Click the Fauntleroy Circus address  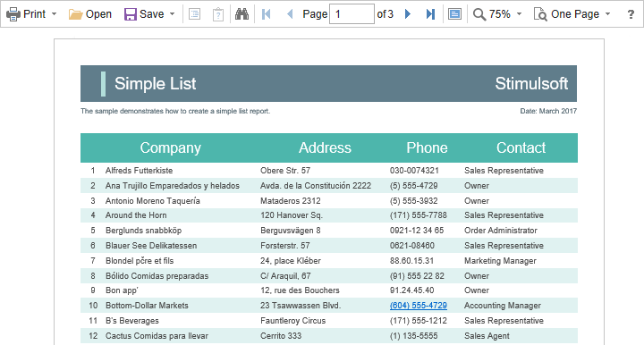pos(292,321)
